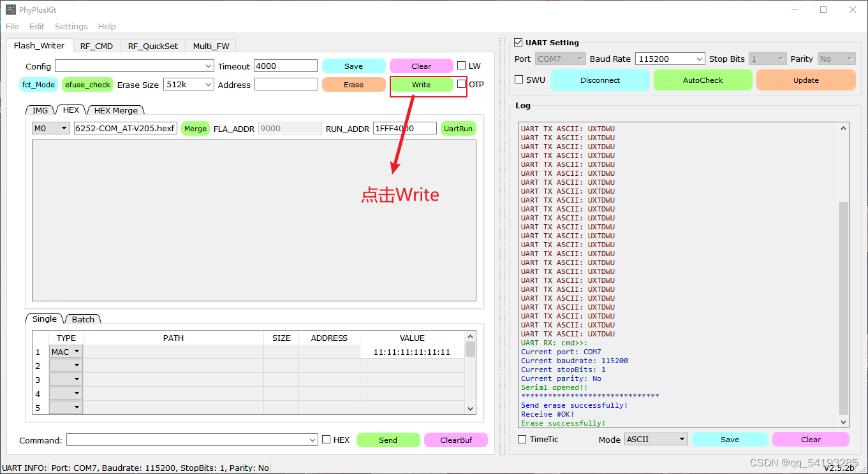This screenshot has width=868, height=474.
Task: Open the Port COM7 dropdown
Action: pos(560,59)
